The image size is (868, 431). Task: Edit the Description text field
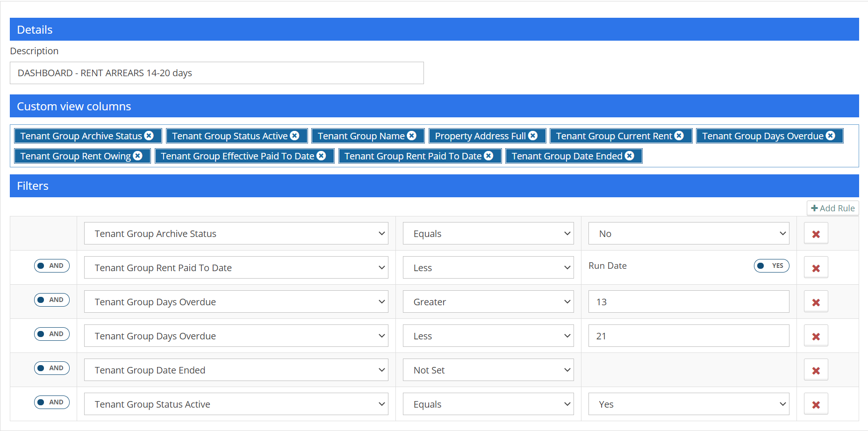[217, 73]
